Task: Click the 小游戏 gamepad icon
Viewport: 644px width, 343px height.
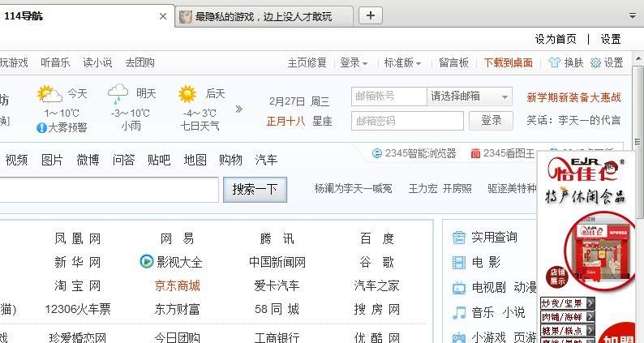Action: pyautogui.click(x=459, y=337)
